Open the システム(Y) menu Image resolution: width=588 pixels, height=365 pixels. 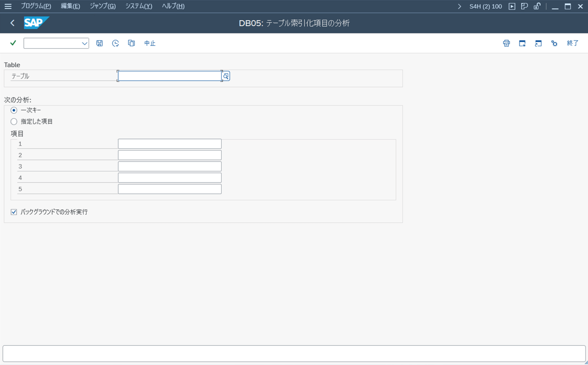pyautogui.click(x=139, y=6)
